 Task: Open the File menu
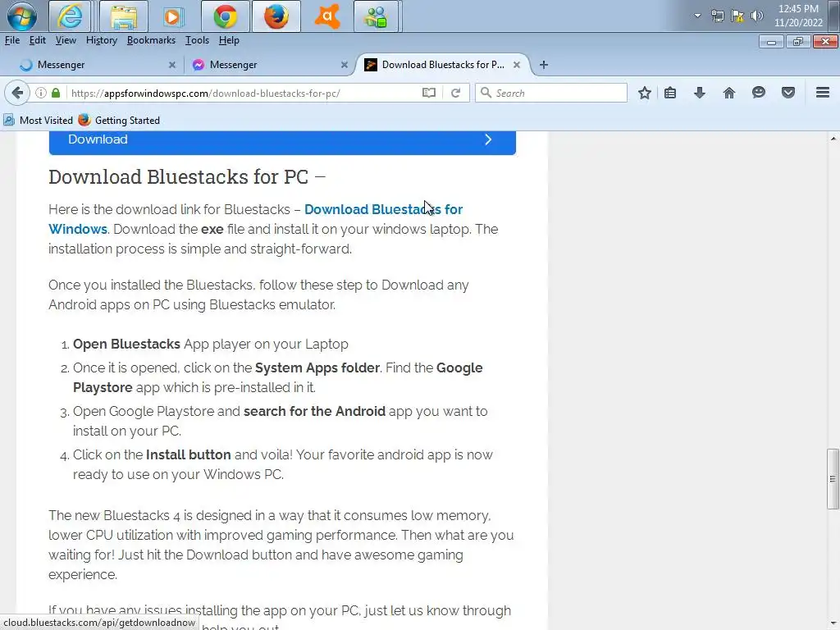(x=11, y=40)
